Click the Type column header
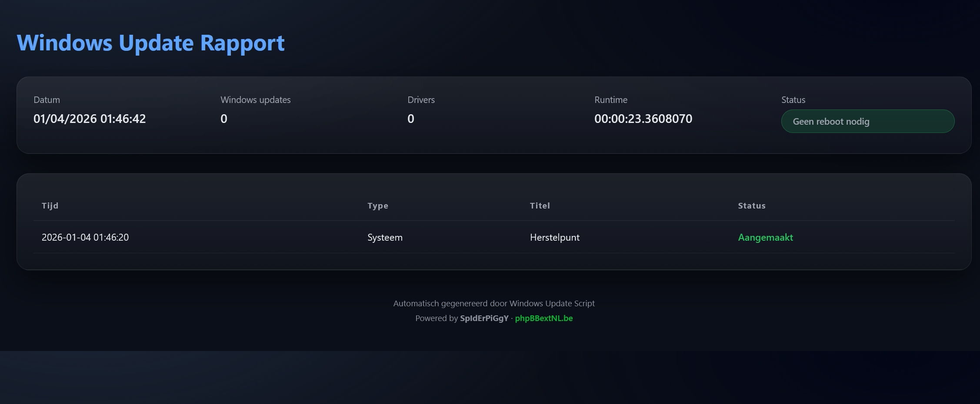Viewport: 980px width, 404px height. click(377, 206)
